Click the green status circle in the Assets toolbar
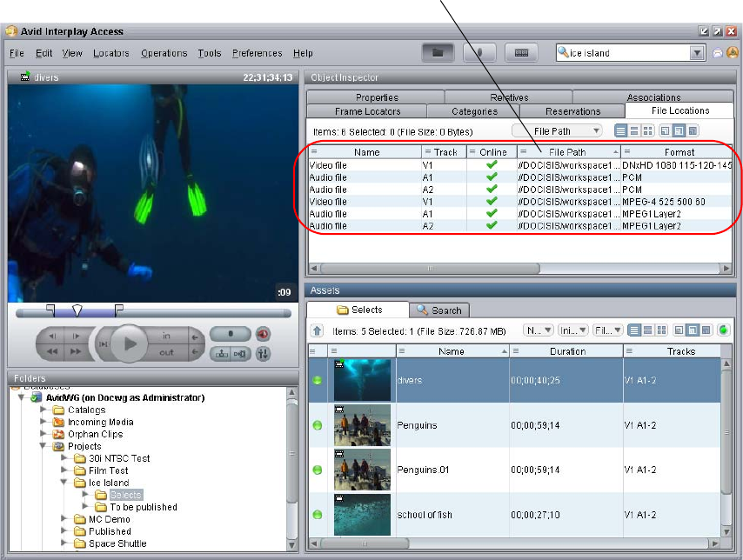743x560 pixels. tap(723, 330)
